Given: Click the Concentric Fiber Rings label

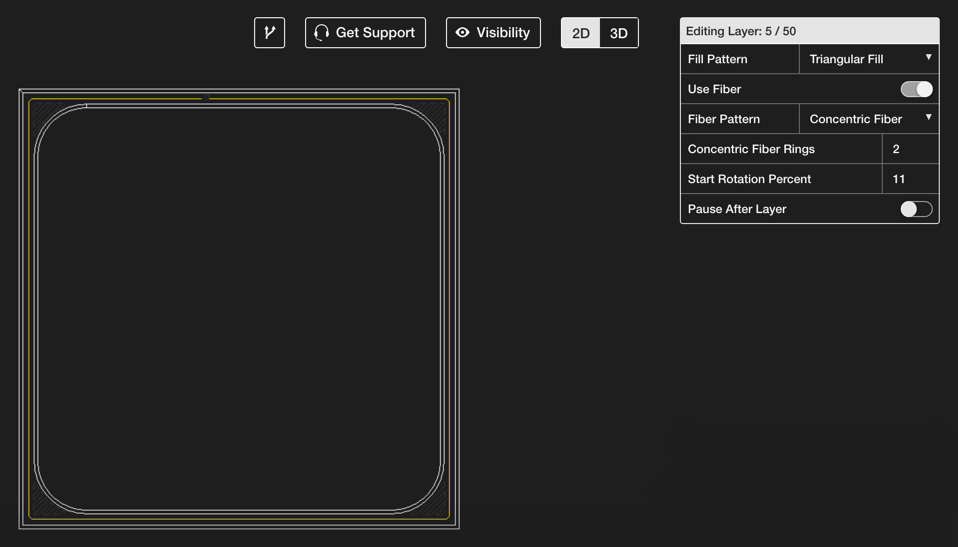Looking at the screenshot, I should [x=751, y=149].
